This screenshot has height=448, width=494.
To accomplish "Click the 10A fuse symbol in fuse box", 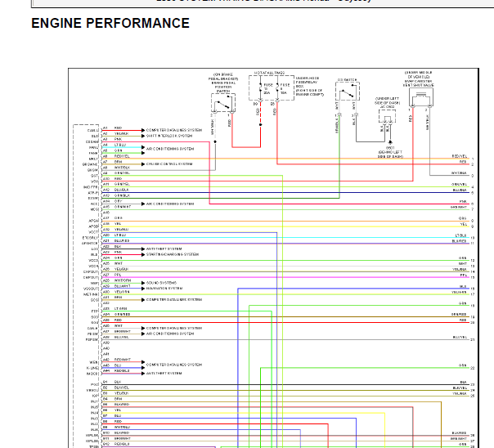I will click(x=277, y=89).
